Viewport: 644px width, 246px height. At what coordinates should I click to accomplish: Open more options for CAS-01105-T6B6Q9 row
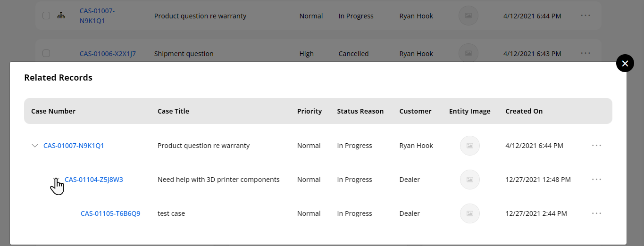coord(596,213)
